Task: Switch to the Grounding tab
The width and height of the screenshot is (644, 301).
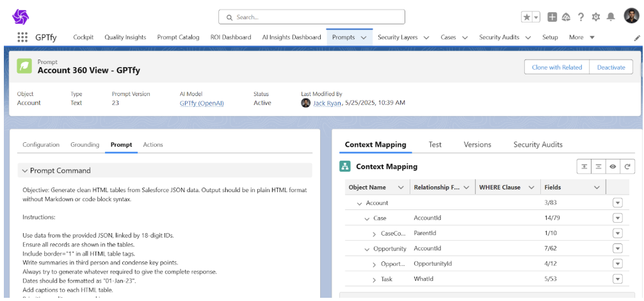Action: [85, 145]
